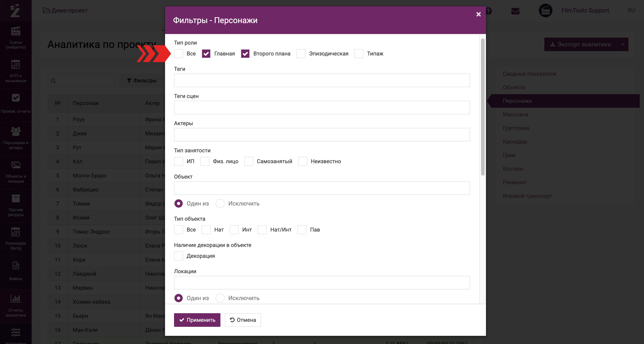Viewport: 644px width, 344px height.
Task: Open Настройки sliders icon in sidebar
Action: tap(16, 332)
